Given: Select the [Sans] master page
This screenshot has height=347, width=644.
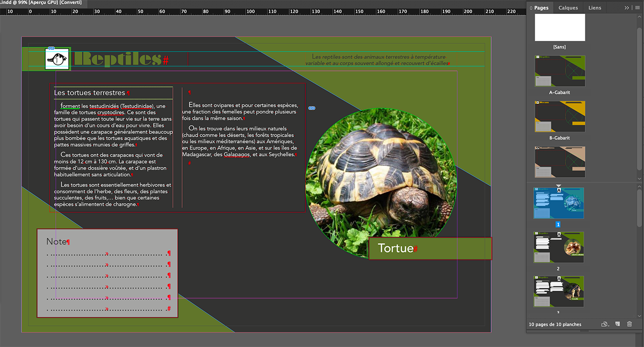Looking at the screenshot, I should click(559, 27).
